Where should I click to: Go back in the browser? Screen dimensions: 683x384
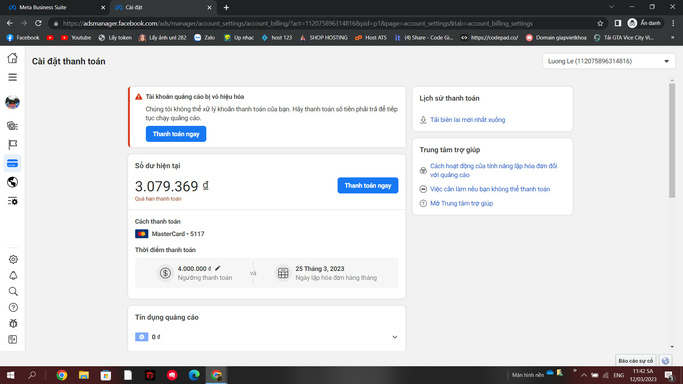click(x=10, y=23)
